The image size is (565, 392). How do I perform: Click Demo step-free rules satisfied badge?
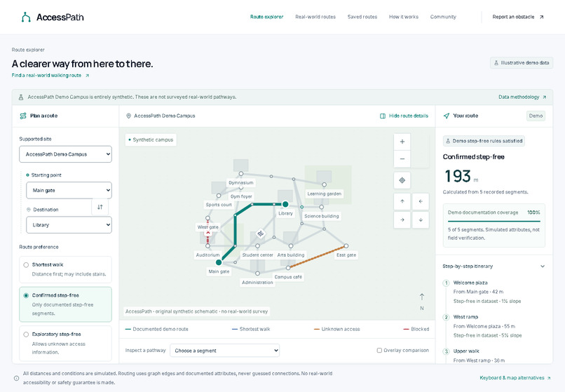click(484, 141)
